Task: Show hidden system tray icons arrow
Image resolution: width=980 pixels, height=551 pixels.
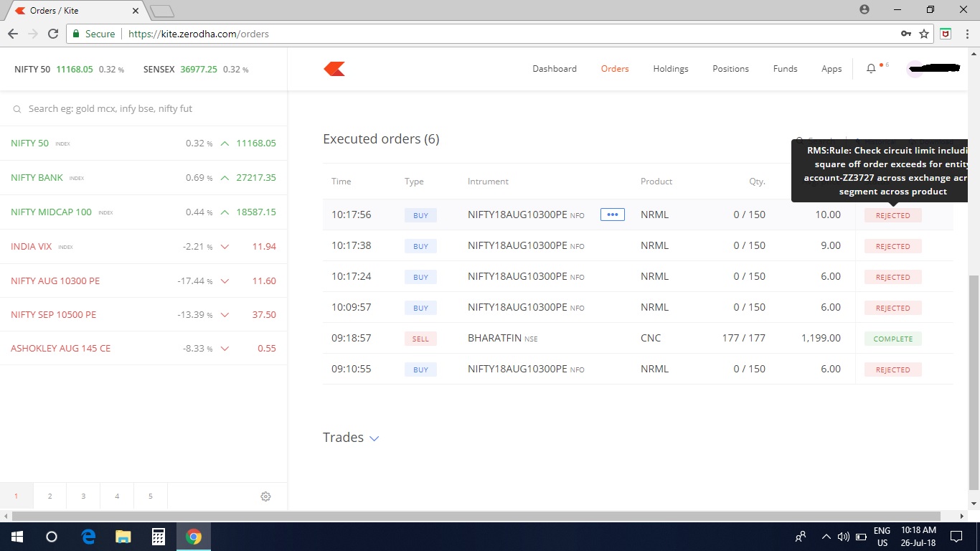Action: [x=826, y=537]
